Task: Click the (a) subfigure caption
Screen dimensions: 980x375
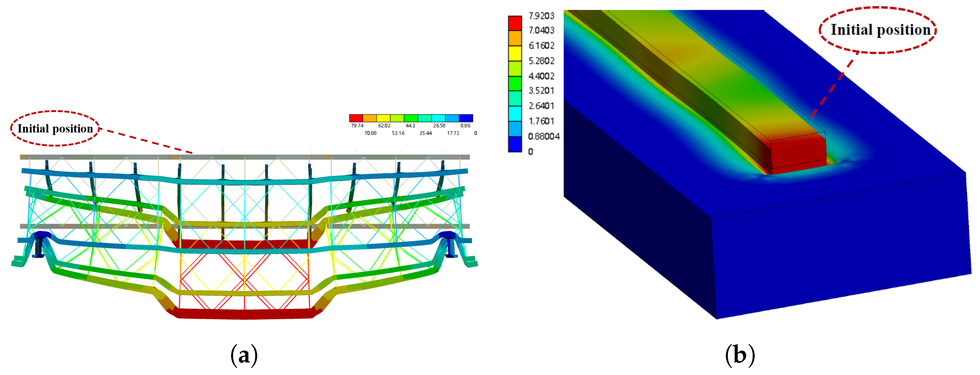Action: [244, 355]
